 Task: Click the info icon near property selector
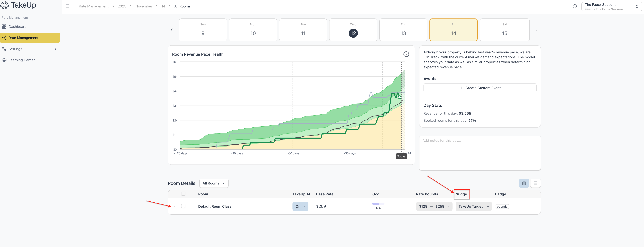point(575,6)
